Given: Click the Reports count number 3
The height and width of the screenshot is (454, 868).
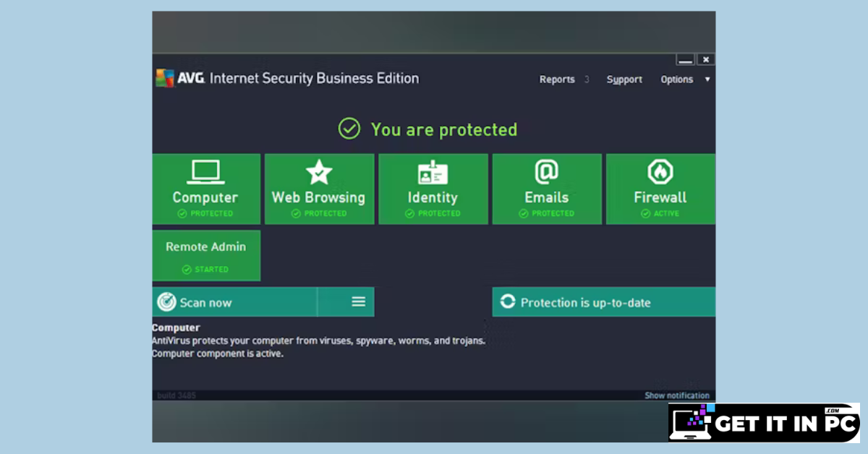Looking at the screenshot, I should [x=587, y=80].
